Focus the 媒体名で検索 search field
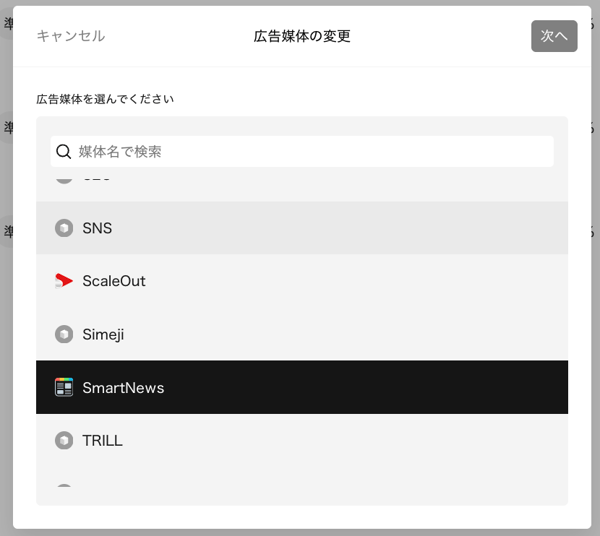Image resolution: width=600 pixels, height=536 pixels. [302, 151]
